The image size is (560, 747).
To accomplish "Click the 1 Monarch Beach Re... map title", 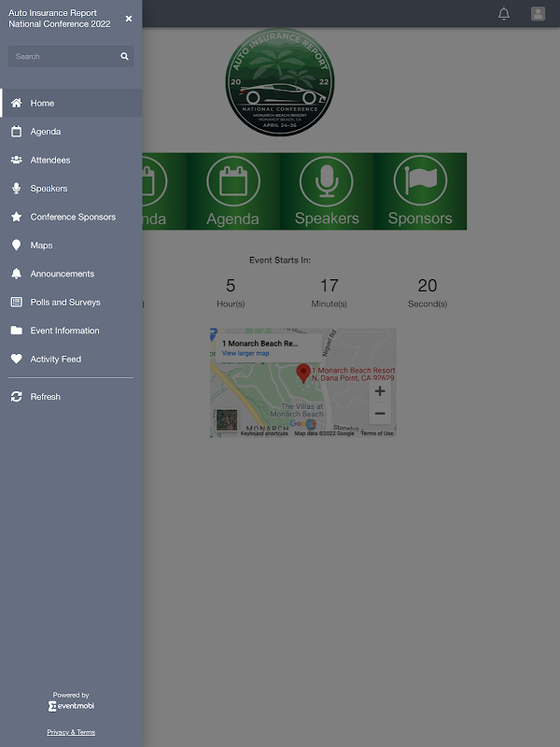I will pyautogui.click(x=260, y=343).
